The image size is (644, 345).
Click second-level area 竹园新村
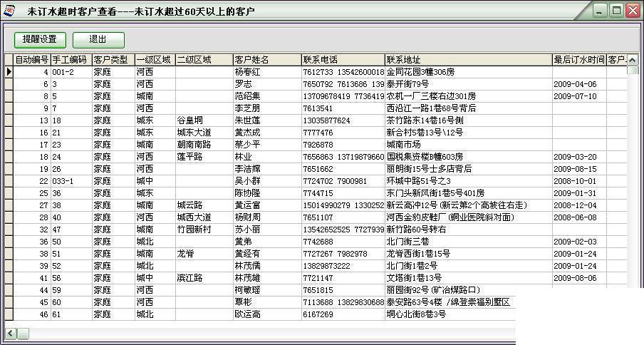coord(194,230)
